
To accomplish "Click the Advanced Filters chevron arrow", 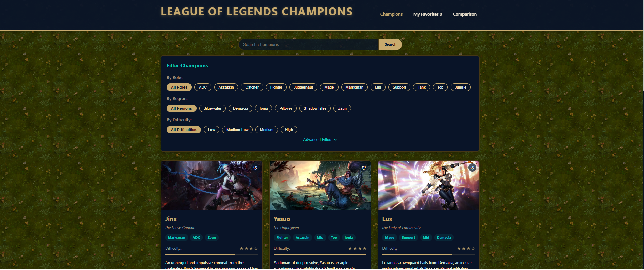I will (335, 140).
